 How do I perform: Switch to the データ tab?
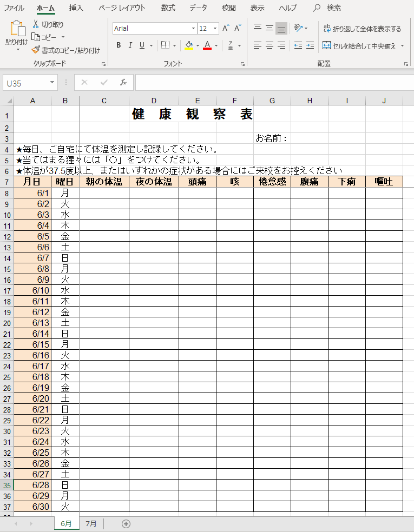pos(198,8)
